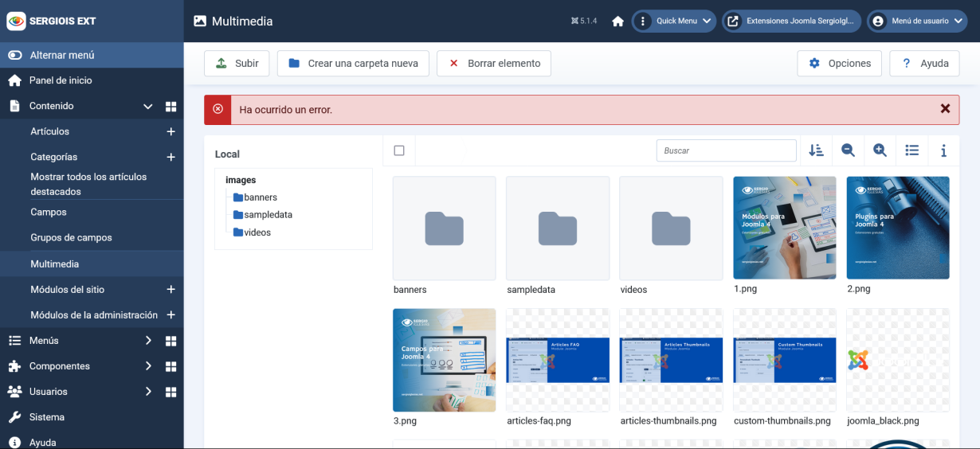Select the images root tree item
980x449 pixels.
[x=241, y=180]
